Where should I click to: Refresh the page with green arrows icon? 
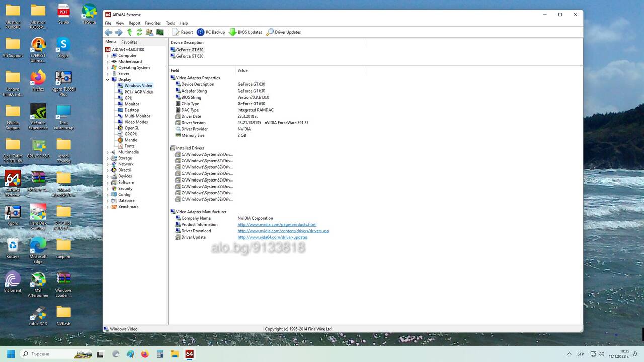139,32
